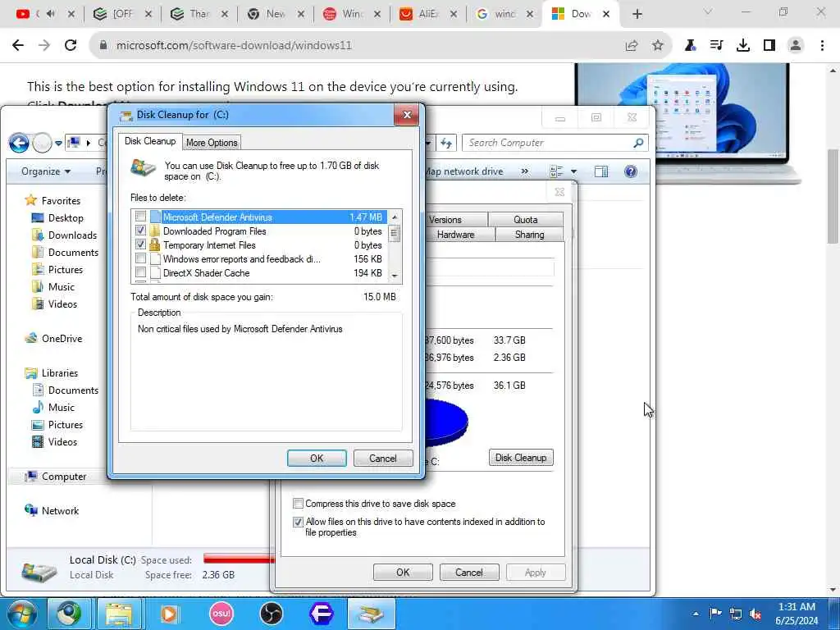Image resolution: width=840 pixels, height=630 pixels.
Task: Show hidden tray icons arrow
Action: (x=696, y=614)
